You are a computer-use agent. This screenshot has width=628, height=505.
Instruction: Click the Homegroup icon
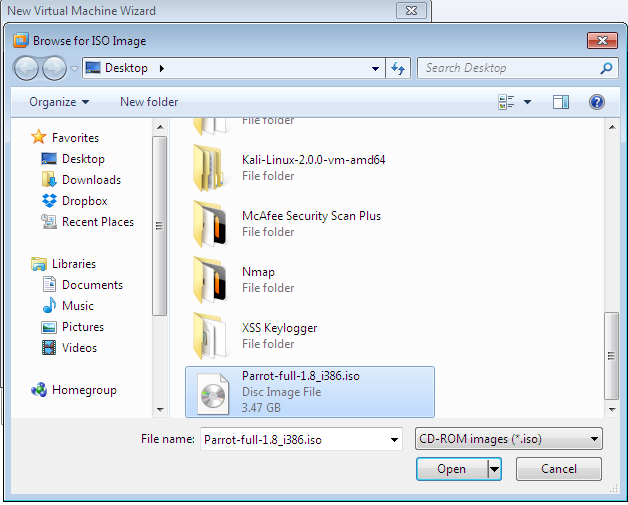tap(39, 390)
